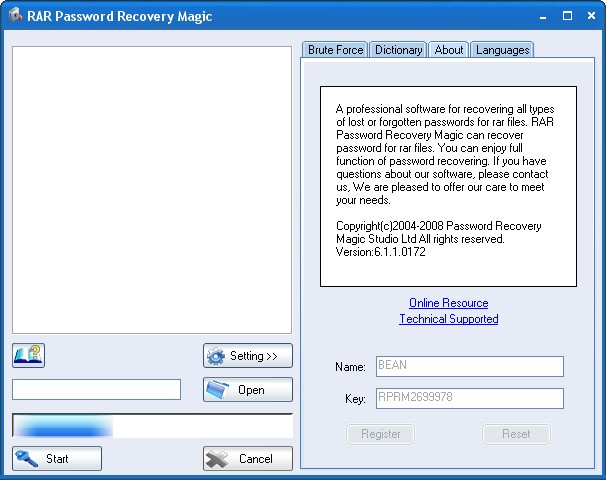The width and height of the screenshot is (606, 480).
Task: Open the Technical Supported link
Action: coord(448,319)
